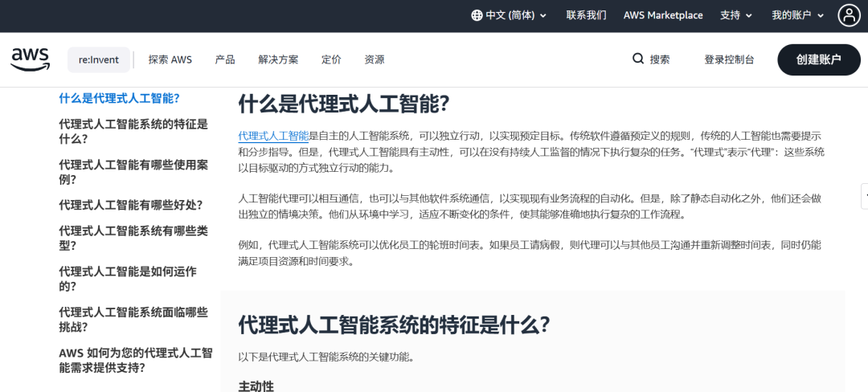
Task: Click the search magnifier icon
Action: coord(637,59)
